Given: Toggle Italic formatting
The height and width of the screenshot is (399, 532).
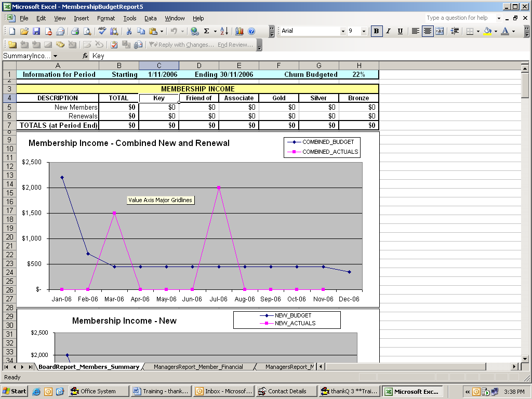Looking at the screenshot, I should tap(389, 31).
